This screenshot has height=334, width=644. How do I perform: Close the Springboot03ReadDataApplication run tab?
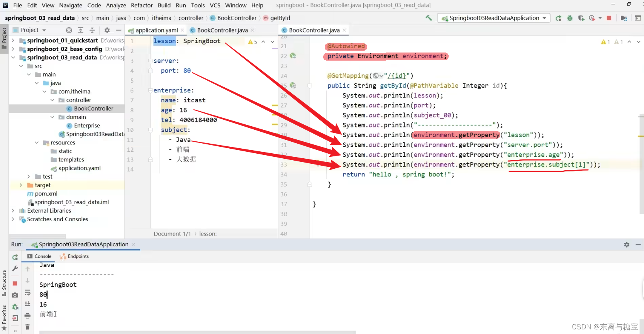pos(133,244)
